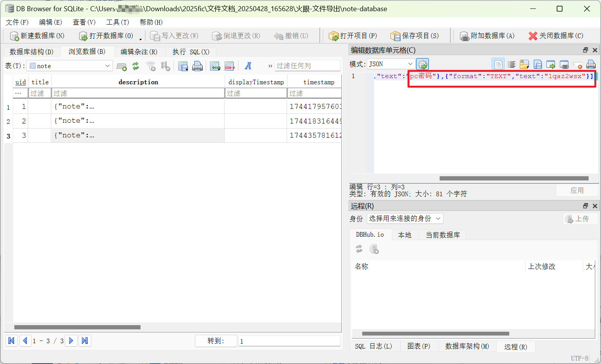The height and width of the screenshot is (364, 601).
Task: Go to the first record page
Action: (x=12, y=341)
